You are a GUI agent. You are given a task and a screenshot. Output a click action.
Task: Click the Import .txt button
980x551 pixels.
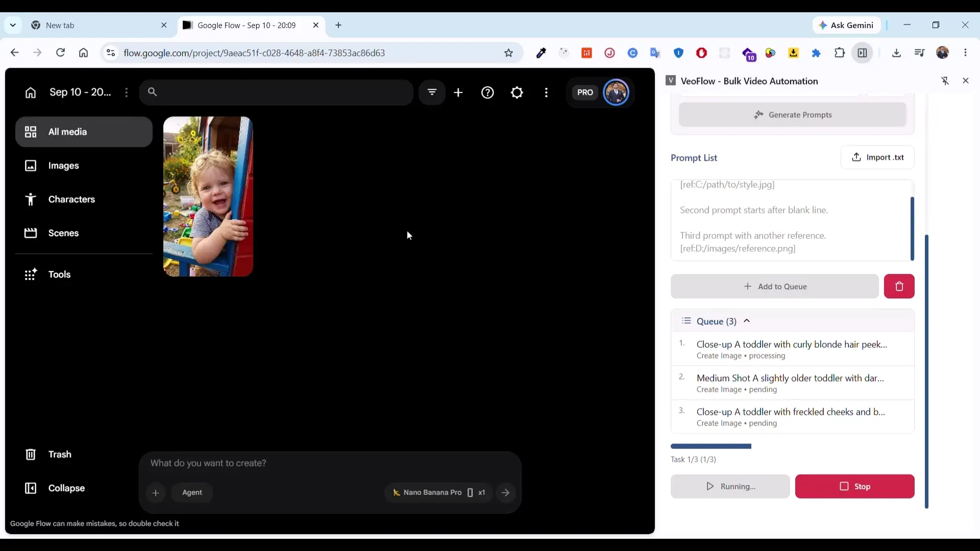(x=877, y=157)
